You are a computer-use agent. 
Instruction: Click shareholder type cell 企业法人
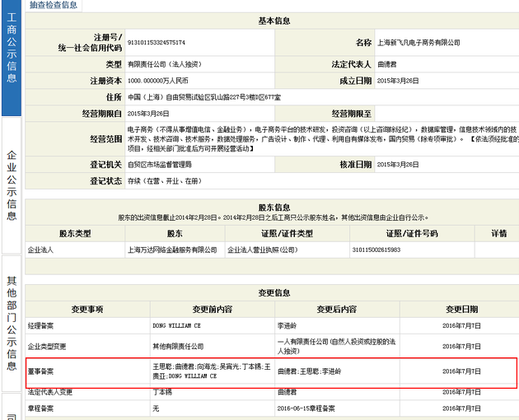(x=40, y=250)
